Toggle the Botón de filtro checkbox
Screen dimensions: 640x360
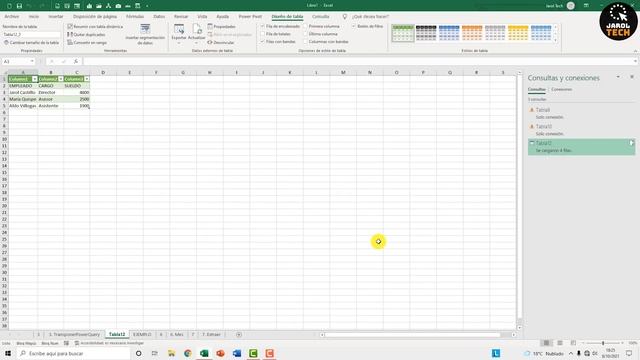(x=354, y=26)
